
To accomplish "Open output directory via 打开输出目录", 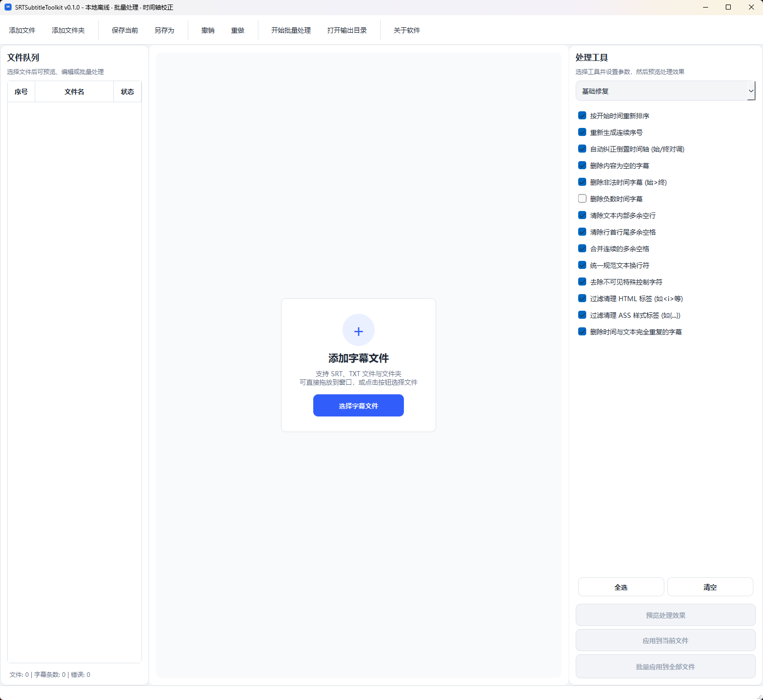I will tap(347, 30).
